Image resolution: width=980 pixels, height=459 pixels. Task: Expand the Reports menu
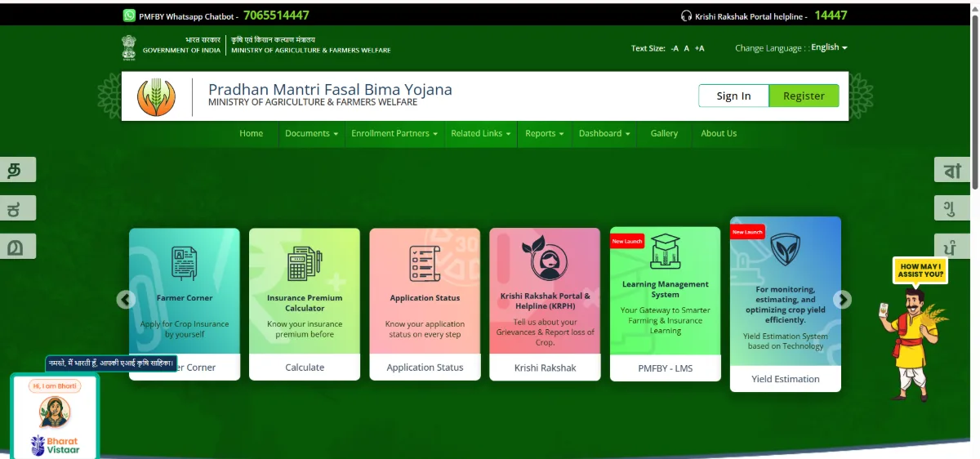coord(545,133)
